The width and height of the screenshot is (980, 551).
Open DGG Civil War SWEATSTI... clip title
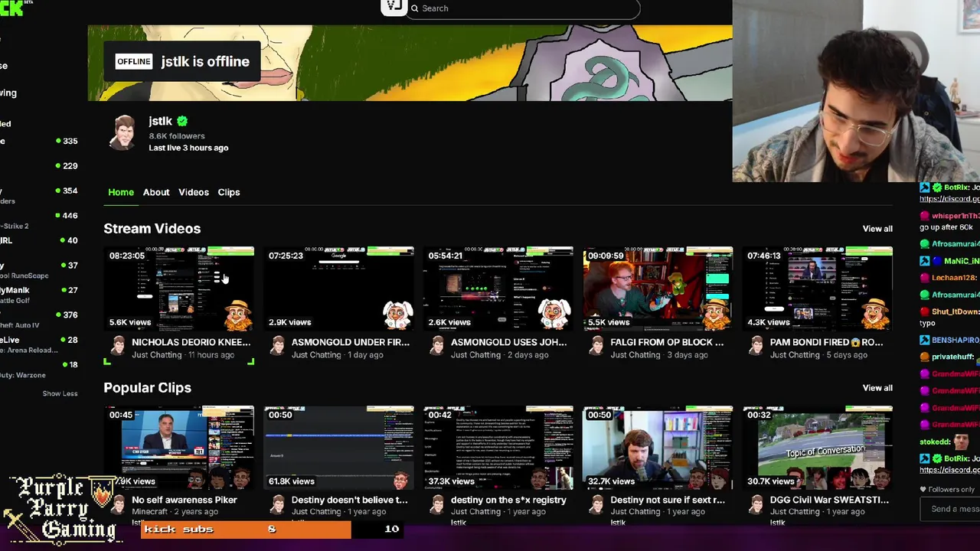click(x=829, y=500)
